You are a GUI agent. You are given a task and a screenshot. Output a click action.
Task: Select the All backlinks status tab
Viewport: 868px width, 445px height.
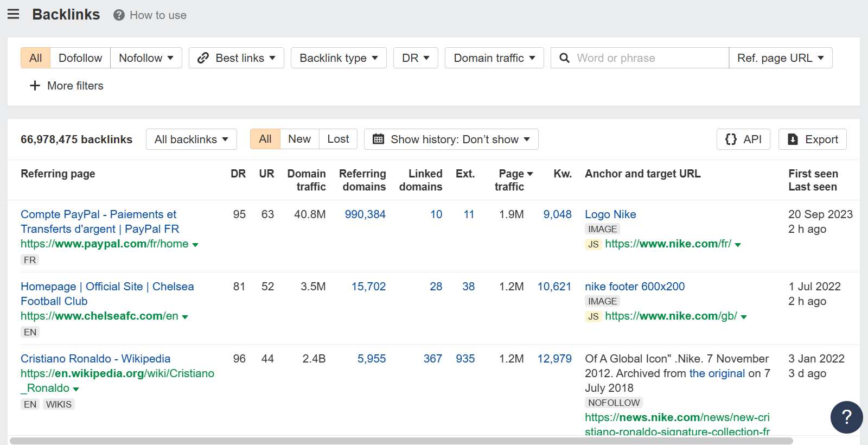tap(265, 139)
